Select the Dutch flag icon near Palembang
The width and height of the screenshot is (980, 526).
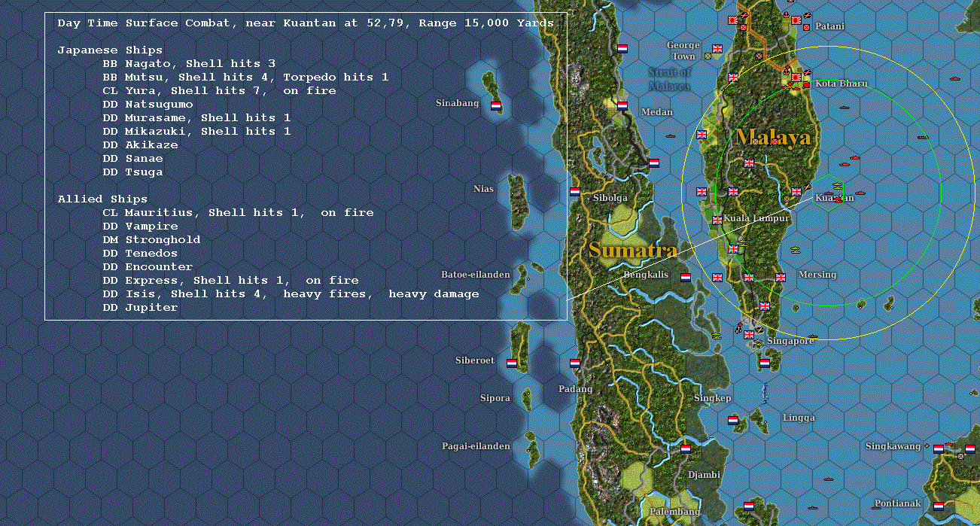tap(748, 506)
